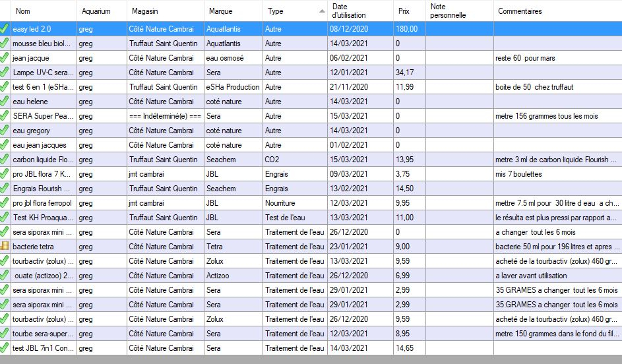Click the green check icon of test 6 en 1 row
This screenshot has width=622, height=364.
pos(5,86)
